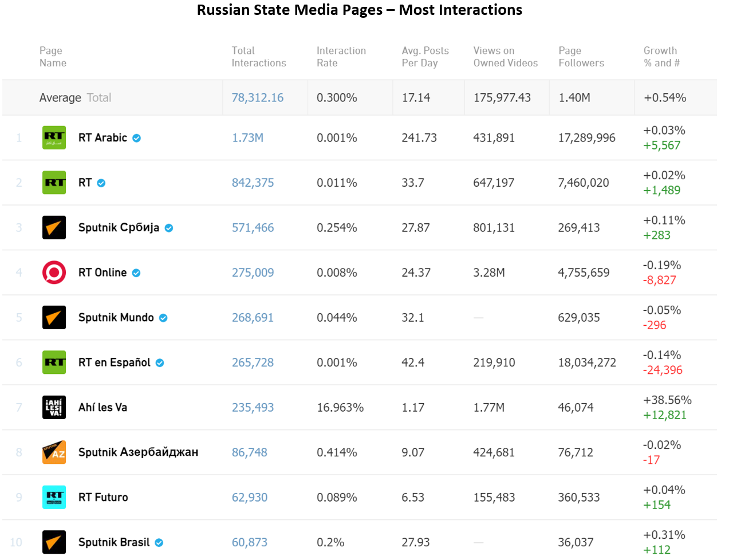733x560 pixels.
Task: Click the 17,289,996 page followers cell
Action: pos(586,138)
